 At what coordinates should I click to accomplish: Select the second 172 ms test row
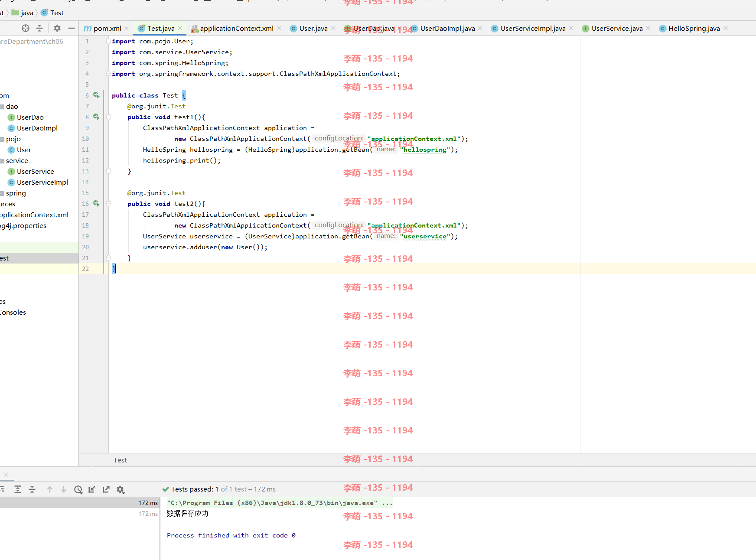tap(80, 514)
